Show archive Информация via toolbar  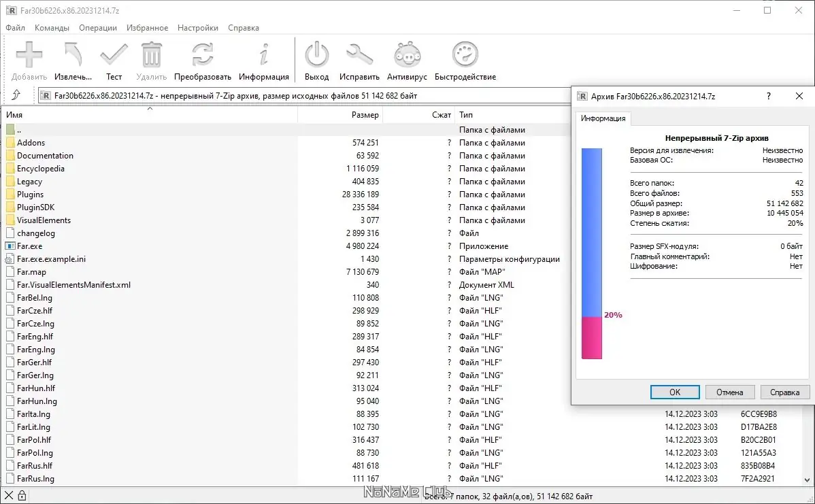pyautogui.click(x=264, y=55)
